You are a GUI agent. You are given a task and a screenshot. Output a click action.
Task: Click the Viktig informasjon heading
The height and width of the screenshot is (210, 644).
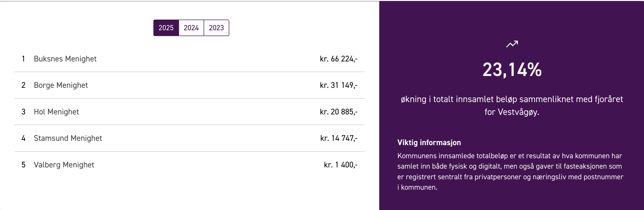429,142
